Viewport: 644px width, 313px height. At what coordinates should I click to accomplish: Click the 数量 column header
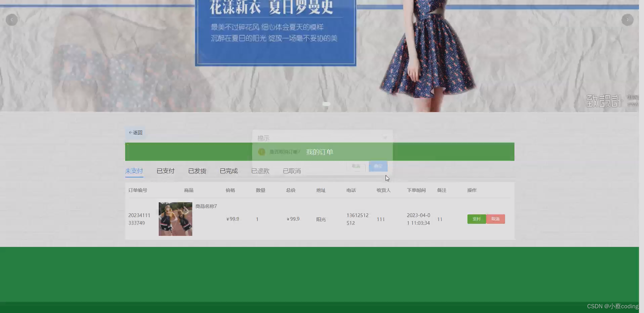coord(260,190)
